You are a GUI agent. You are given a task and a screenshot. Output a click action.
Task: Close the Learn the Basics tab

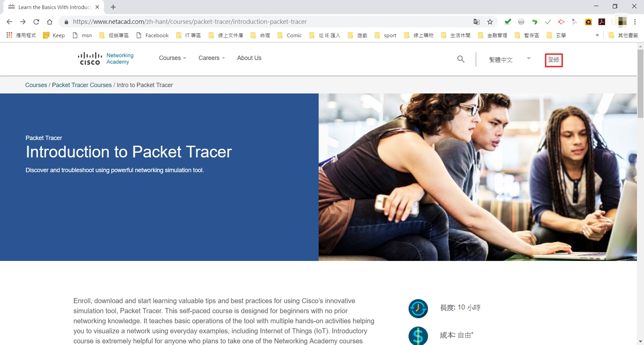click(x=97, y=7)
